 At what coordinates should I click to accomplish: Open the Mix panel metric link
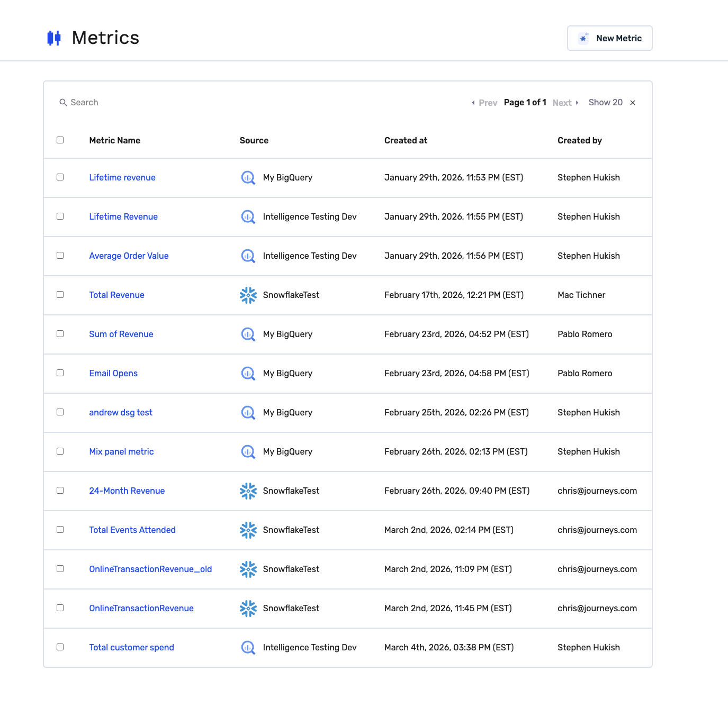(121, 451)
